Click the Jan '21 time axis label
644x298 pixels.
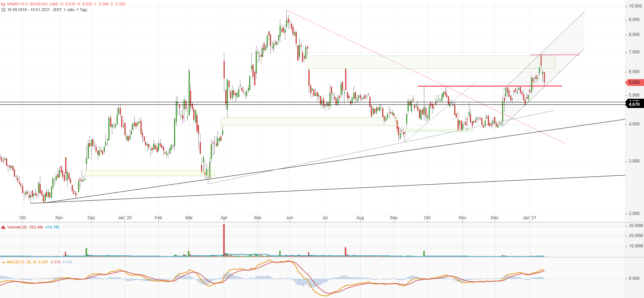pyautogui.click(x=530, y=218)
